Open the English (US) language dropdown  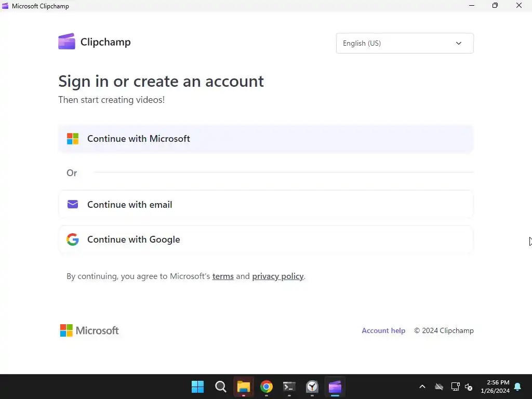coord(405,43)
